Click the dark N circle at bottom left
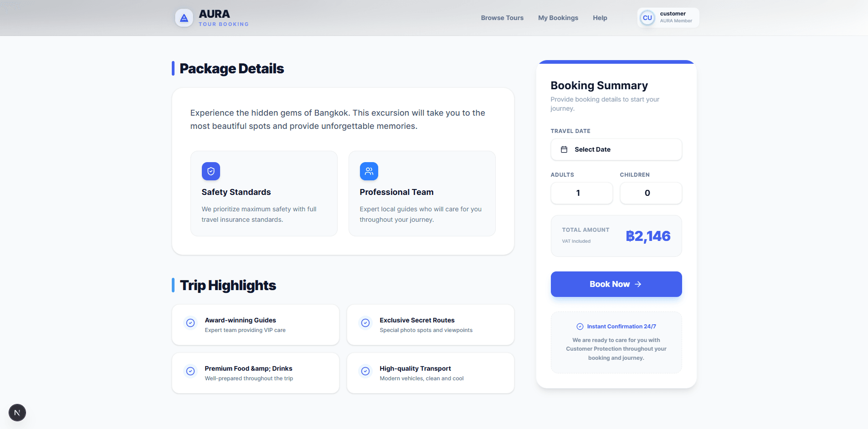 tap(17, 412)
